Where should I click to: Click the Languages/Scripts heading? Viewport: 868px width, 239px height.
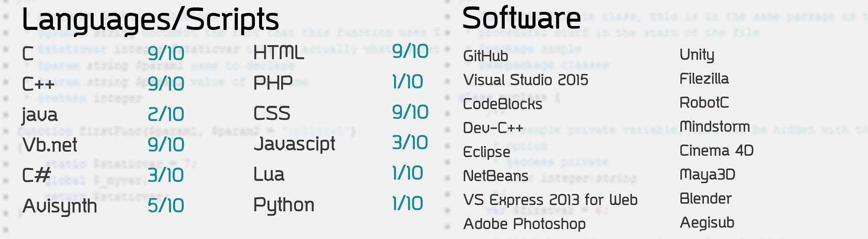[x=150, y=20]
